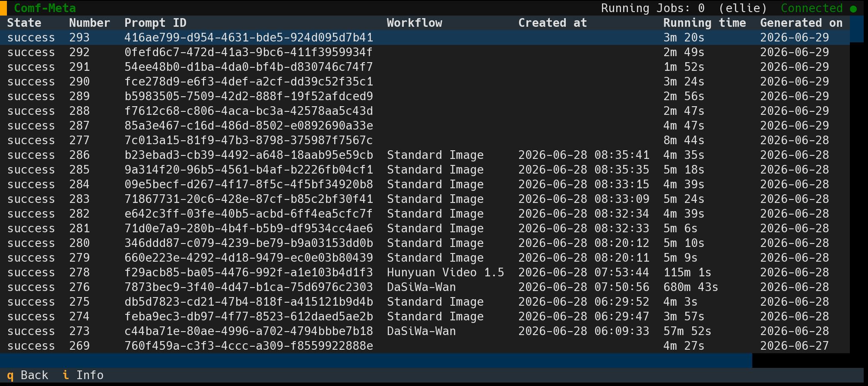Select prompt ID 660e223e-4292-4d18-9479-ec0e03b80439
The image size is (868, 386).
(249, 258)
